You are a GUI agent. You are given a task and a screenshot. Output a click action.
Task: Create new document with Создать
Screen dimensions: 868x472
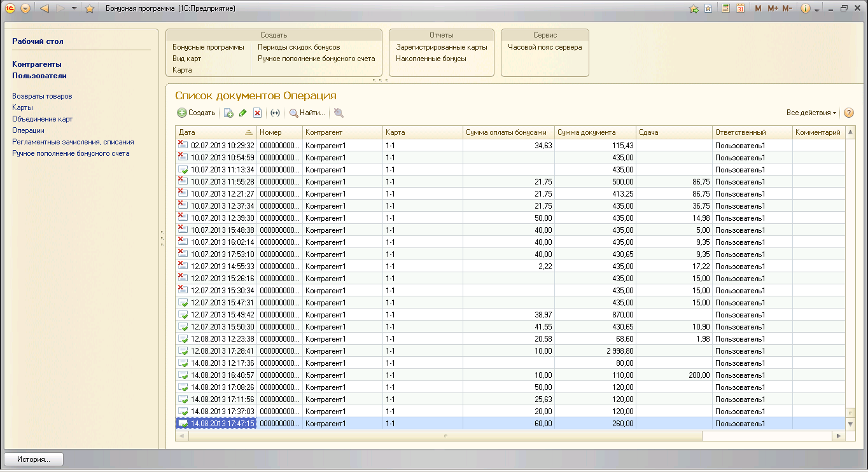tap(196, 113)
